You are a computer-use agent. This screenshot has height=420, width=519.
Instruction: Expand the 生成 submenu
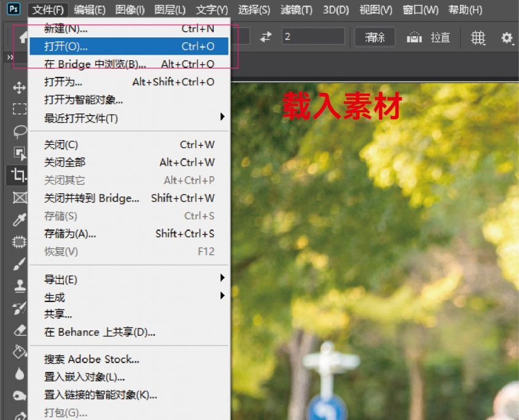click(129, 297)
